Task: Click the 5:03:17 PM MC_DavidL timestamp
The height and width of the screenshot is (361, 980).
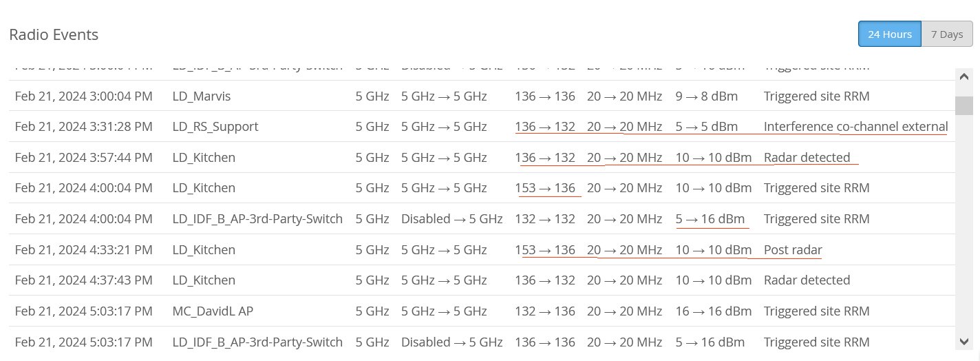Action: (83, 311)
